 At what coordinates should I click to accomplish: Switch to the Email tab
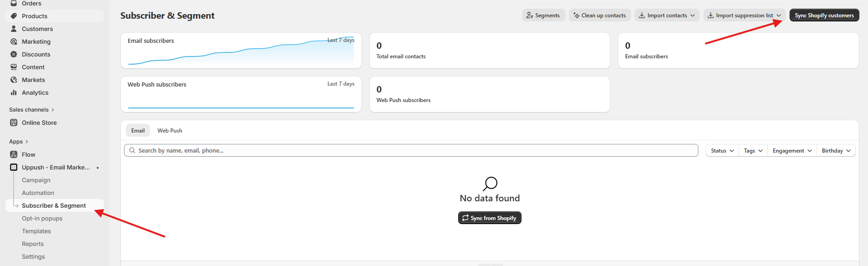click(x=138, y=130)
